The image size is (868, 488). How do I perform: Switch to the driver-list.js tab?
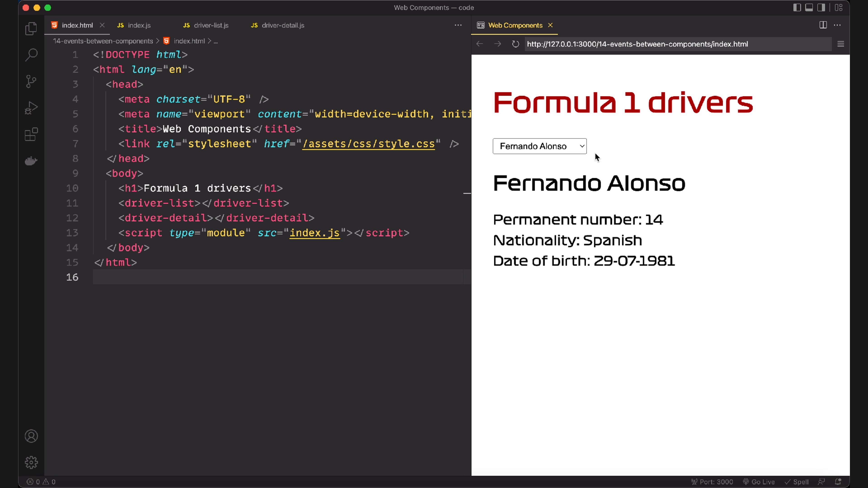point(211,25)
